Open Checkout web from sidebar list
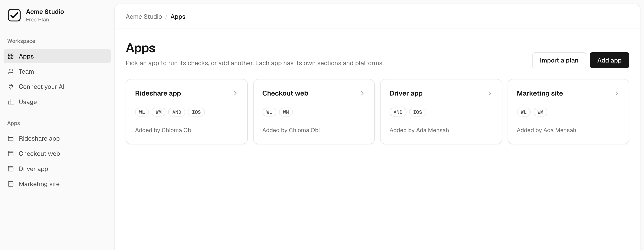Screen dimensions: 644x250 click(57, 154)
